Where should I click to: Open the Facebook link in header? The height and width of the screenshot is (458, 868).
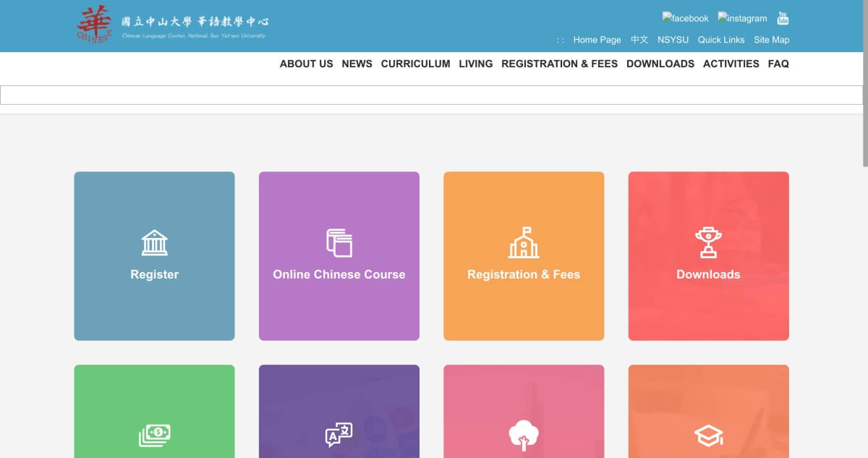click(x=685, y=18)
